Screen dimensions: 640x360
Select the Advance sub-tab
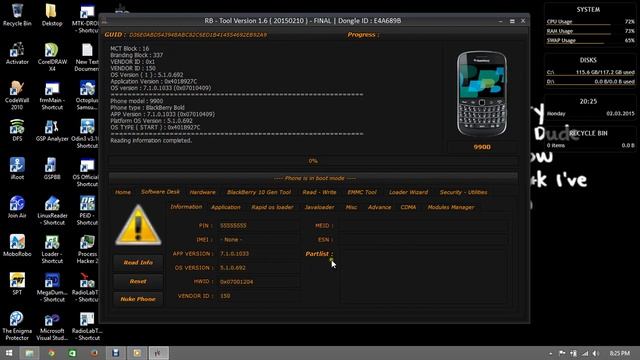[379, 207]
